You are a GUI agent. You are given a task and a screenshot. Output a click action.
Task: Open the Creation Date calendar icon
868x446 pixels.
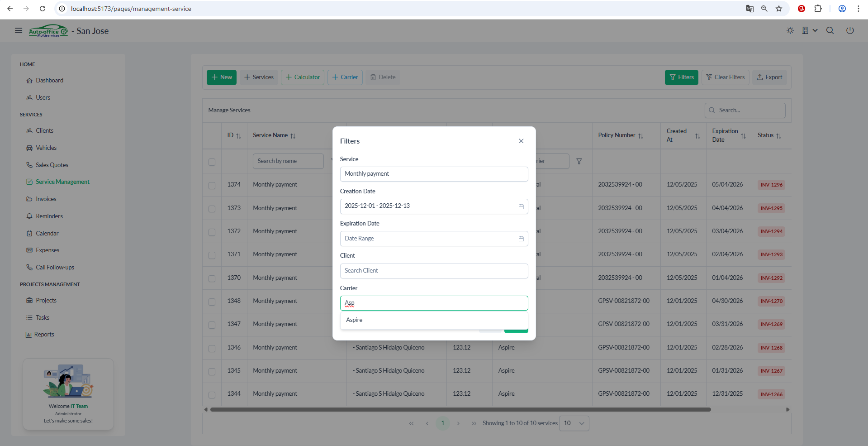pos(521,206)
